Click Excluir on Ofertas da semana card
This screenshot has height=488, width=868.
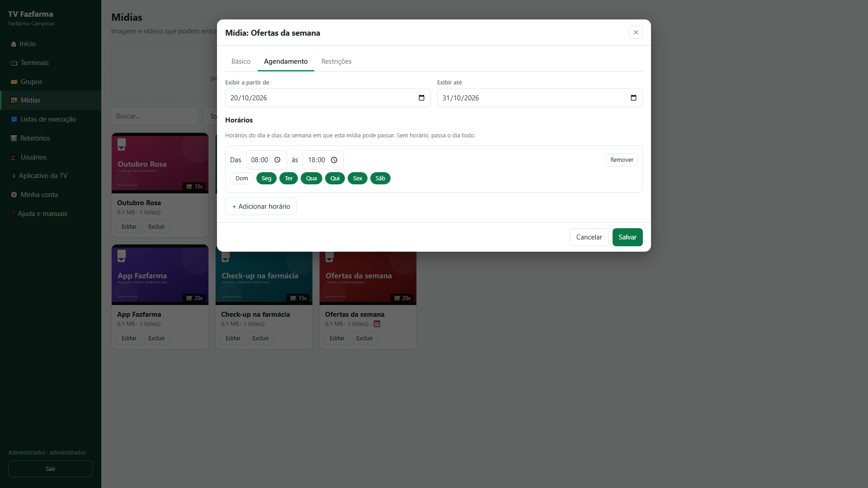click(364, 338)
